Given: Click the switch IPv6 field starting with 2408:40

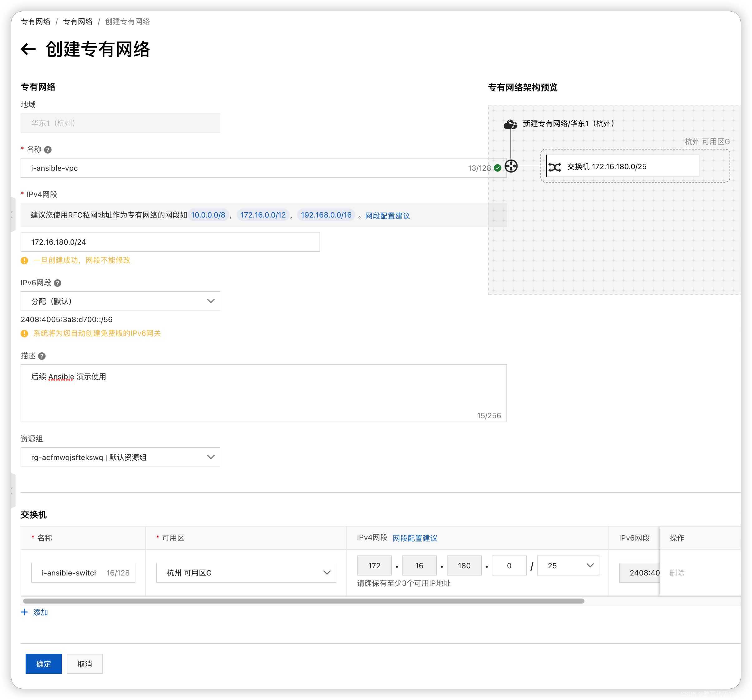Looking at the screenshot, I should pyautogui.click(x=639, y=573).
